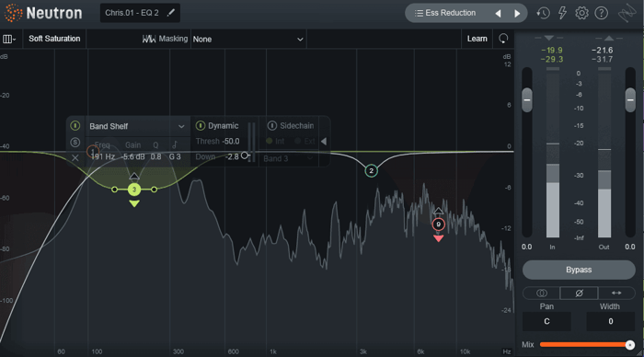Open the Ess Reduction preset list
Screen dimensions: 644x357
point(444,13)
